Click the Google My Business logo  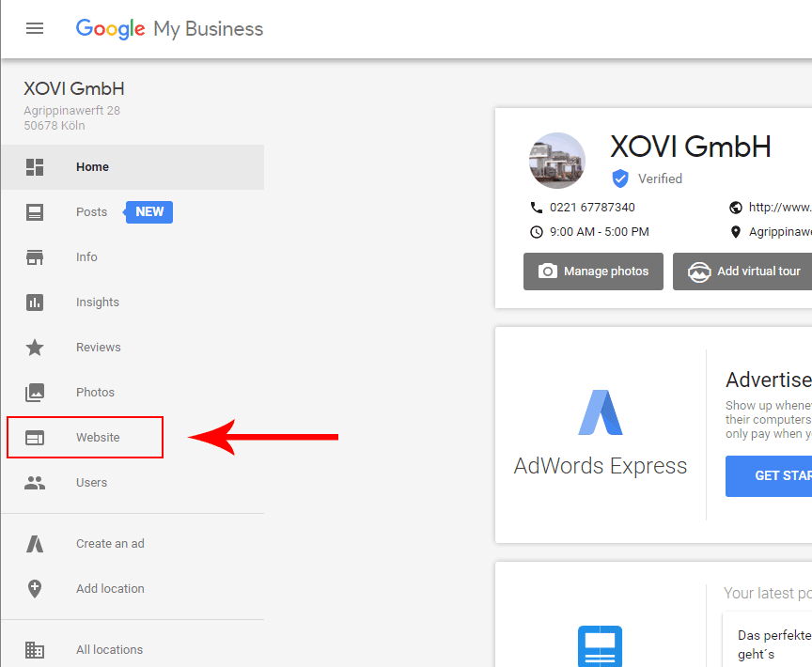pyautogui.click(x=169, y=29)
